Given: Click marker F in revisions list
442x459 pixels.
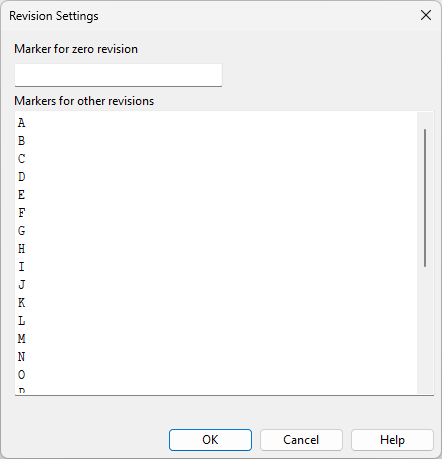Looking at the screenshot, I should (x=22, y=213).
